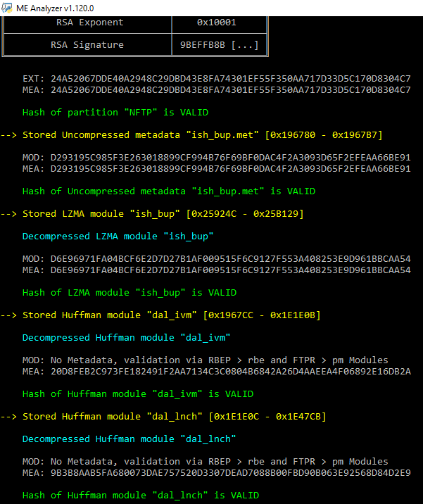
Task: Click the dal_lnch hash VALID message
Action: (141, 496)
